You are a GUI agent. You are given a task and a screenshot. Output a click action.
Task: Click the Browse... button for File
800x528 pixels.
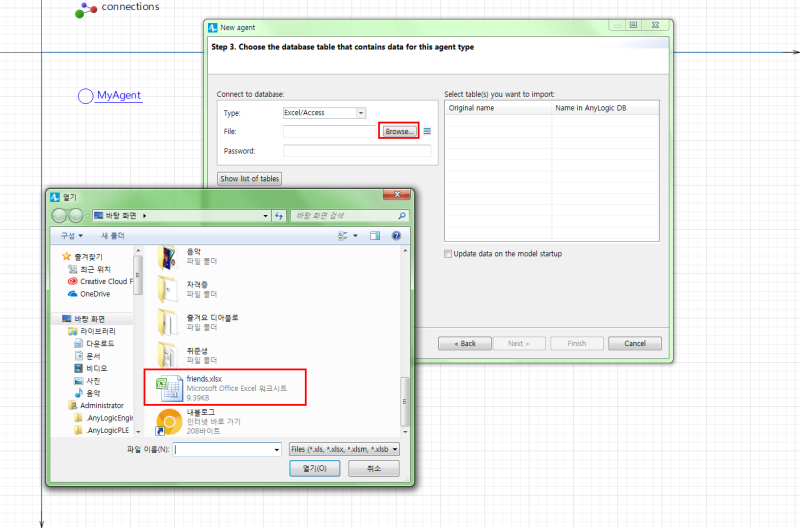coord(398,131)
